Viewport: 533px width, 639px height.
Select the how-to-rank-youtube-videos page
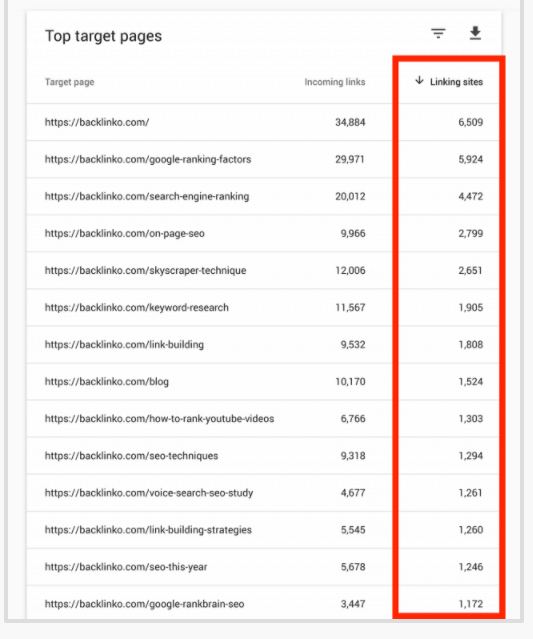coord(159,419)
